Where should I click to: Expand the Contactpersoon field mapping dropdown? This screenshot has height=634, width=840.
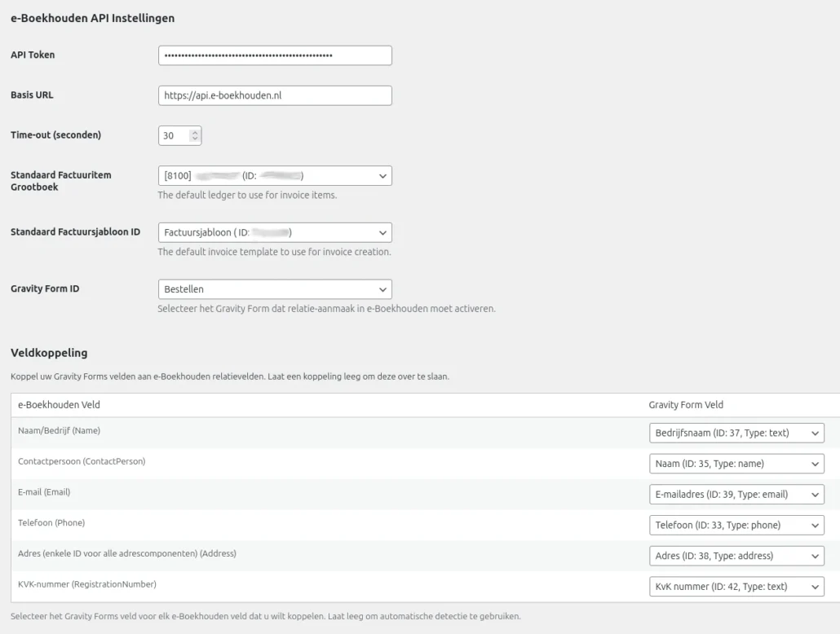coord(736,464)
